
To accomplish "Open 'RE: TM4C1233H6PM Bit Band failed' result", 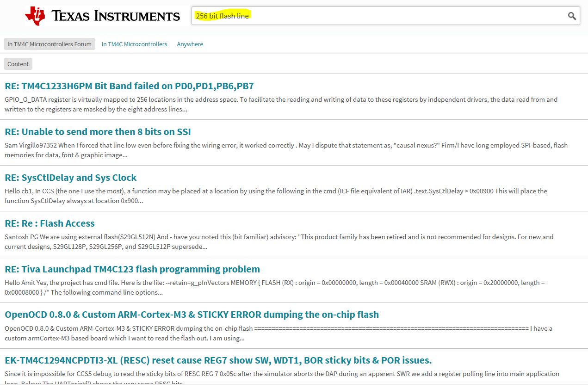I will 129,86.
